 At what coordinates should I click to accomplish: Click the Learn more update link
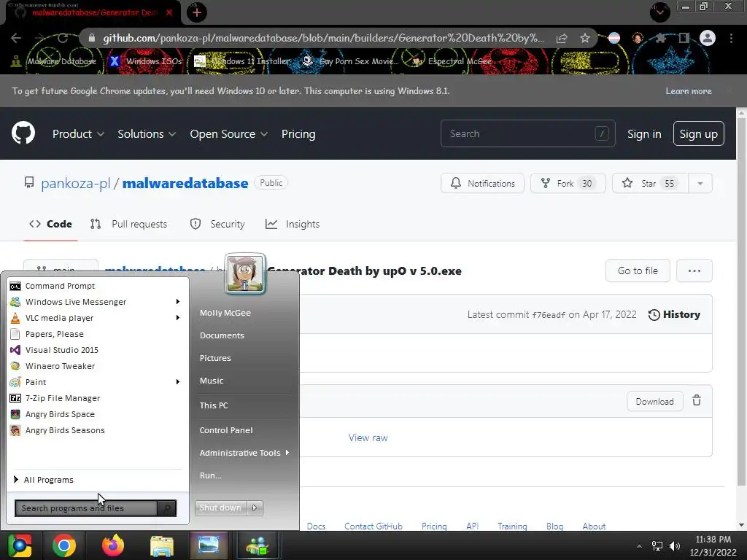689,91
